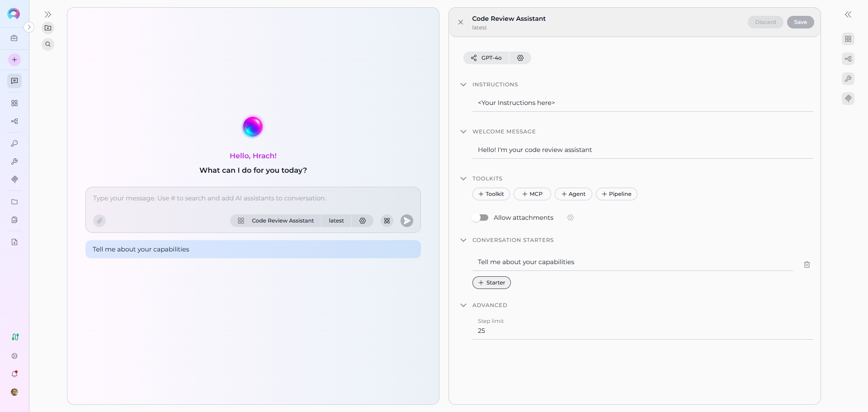868x412 pixels.
Task: Select the 'latest' version in chat input
Action: click(x=336, y=221)
